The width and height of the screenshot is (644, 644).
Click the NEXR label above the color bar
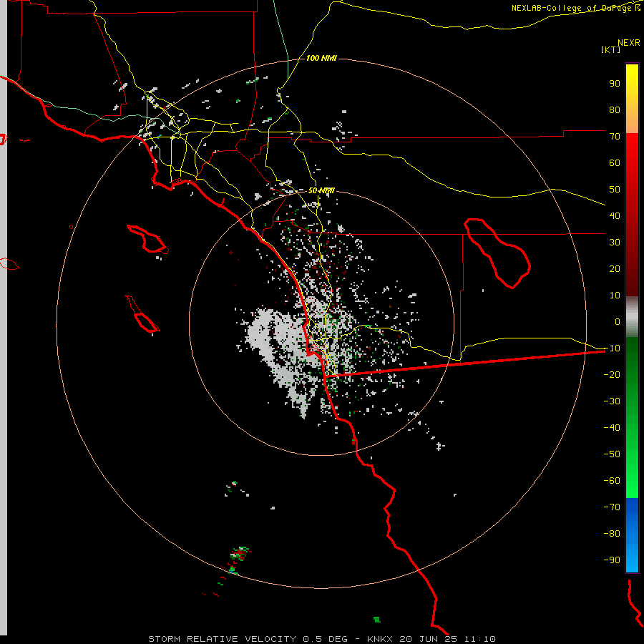click(x=629, y=43)
